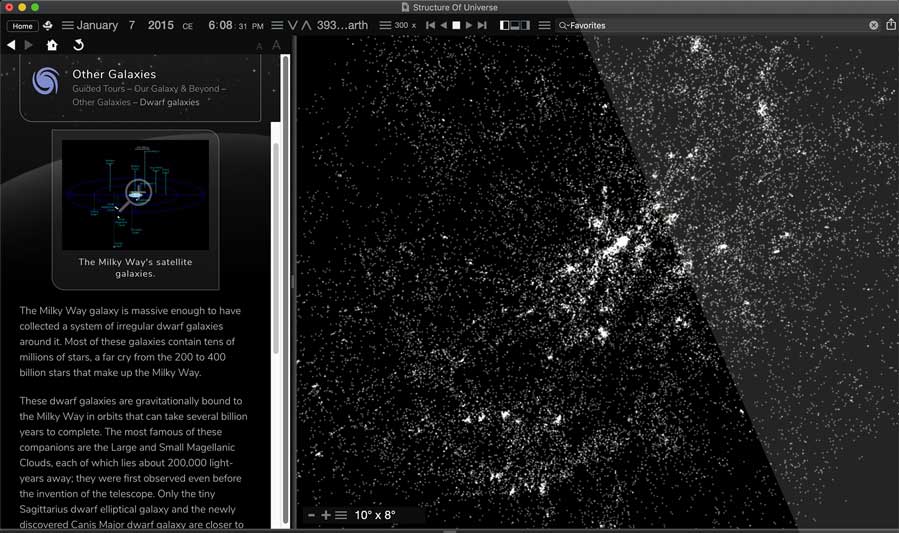Select the year 2015 field

click(160, 25)
